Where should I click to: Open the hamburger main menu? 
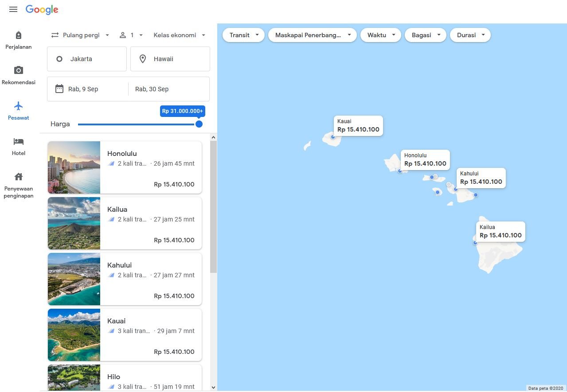13,9
